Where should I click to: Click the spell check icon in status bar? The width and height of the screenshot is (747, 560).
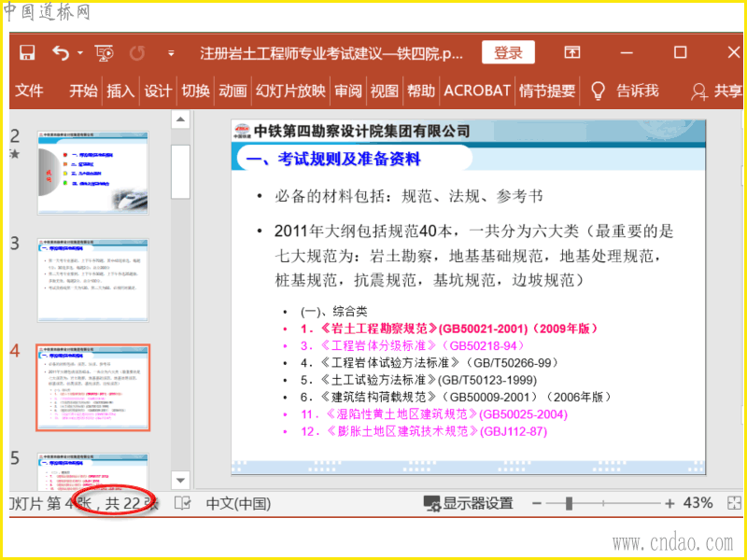tap(182, 503)
